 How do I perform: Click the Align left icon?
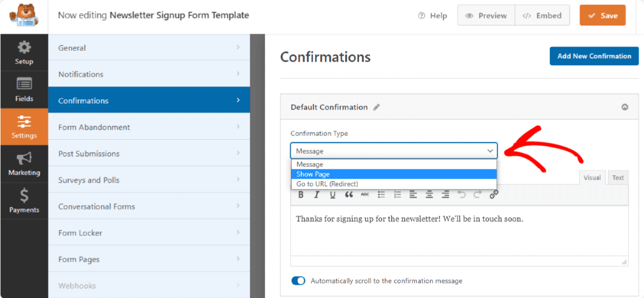tap(413, 195)
